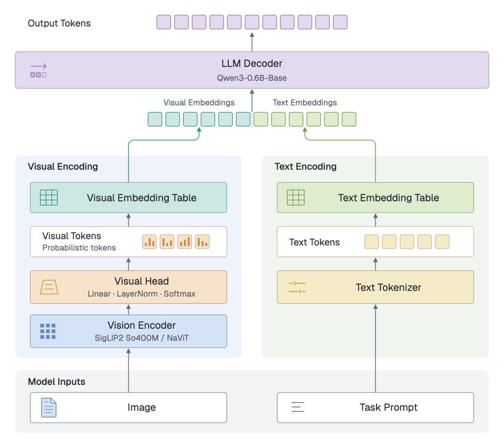
Task: Select the 'Vision Encoder' title
Action: point(141,325)
